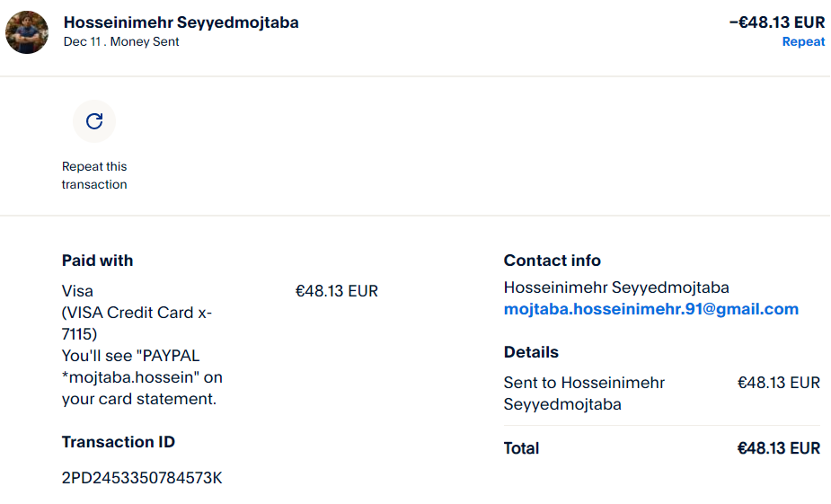Viewport: 831px width, 504px height.
Task: Click the circular repeat arrow icon
Action: coord(94,121)
